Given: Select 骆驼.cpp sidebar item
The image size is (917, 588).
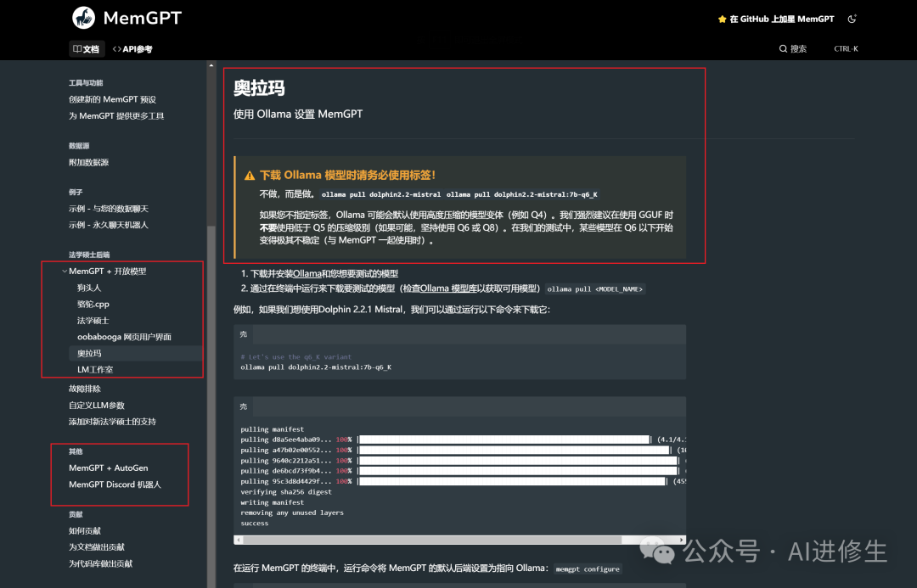Looking at the screenshot, I should coord(93,304).
